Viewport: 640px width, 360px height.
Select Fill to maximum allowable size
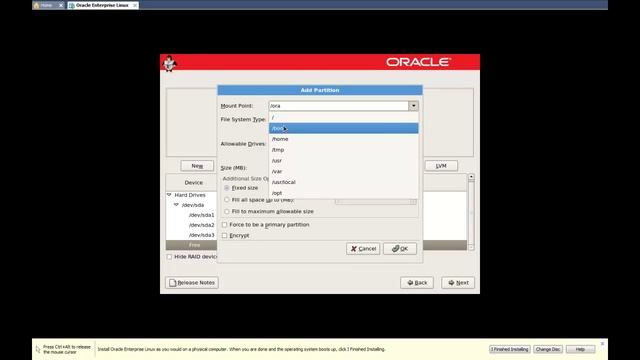tap(227, 211)
